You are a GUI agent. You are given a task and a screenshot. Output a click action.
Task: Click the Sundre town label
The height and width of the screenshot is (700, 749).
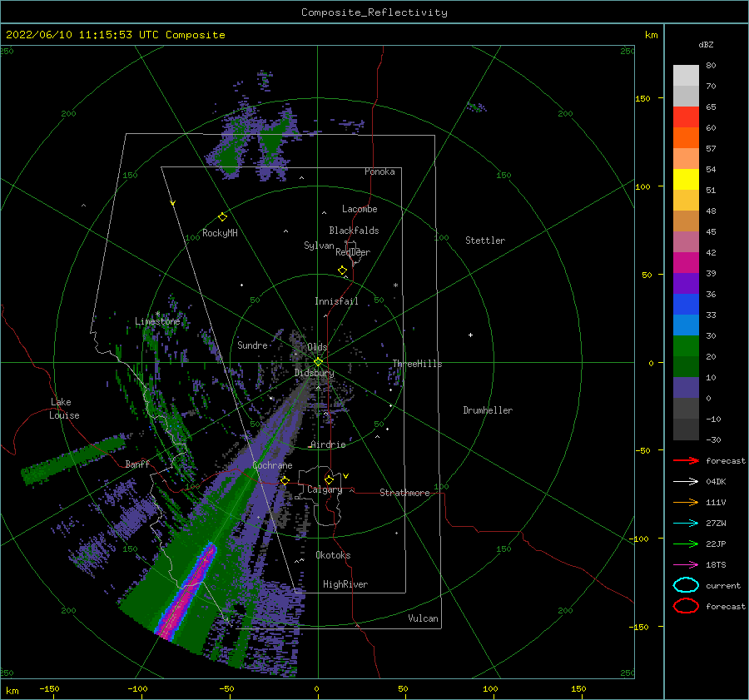click(252, 345)
